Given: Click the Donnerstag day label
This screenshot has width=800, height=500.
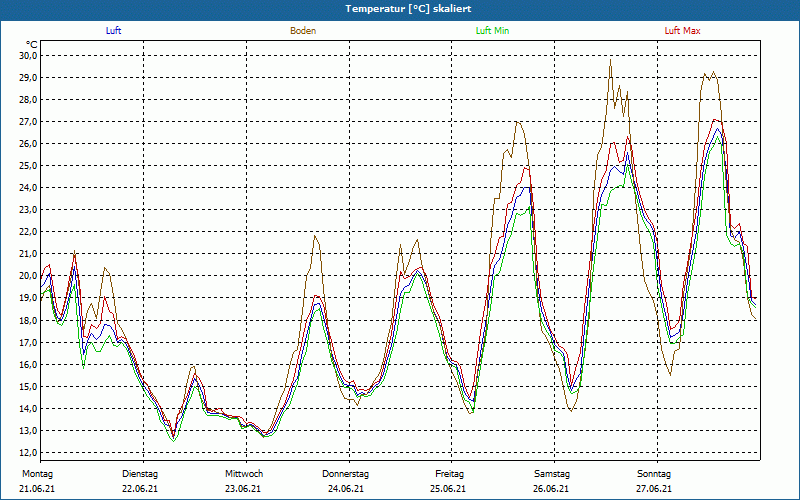Looking at the screenshot, I should (345, 474).
